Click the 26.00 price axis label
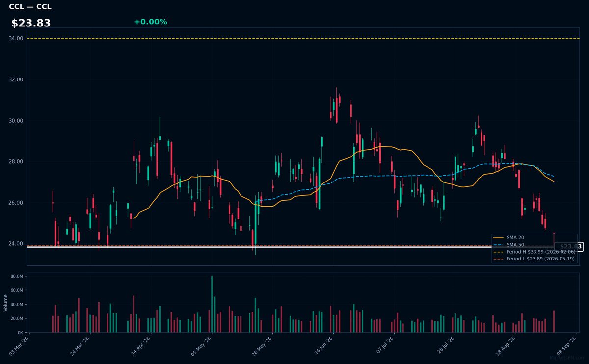589x364 pixels. coord(16,203)
